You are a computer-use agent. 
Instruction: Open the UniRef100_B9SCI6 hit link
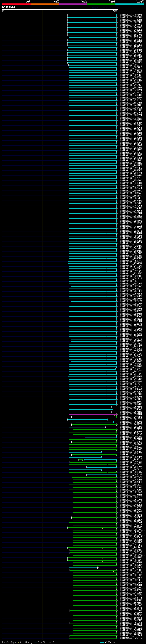pyautogui.click(x=131, y=65)
